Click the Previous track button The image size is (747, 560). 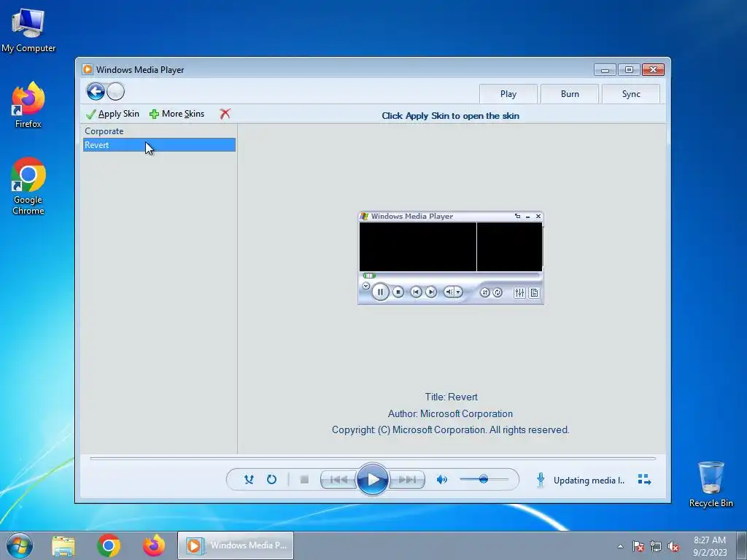pyautogui.click(x=338, y=480)
